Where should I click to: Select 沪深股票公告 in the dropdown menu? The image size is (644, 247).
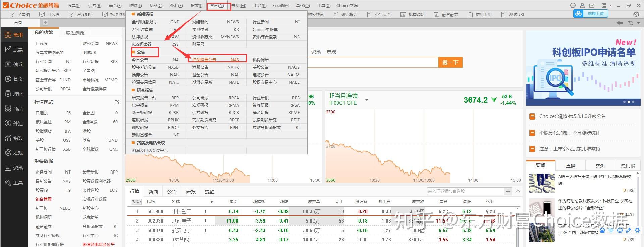[x=216, y=60]
